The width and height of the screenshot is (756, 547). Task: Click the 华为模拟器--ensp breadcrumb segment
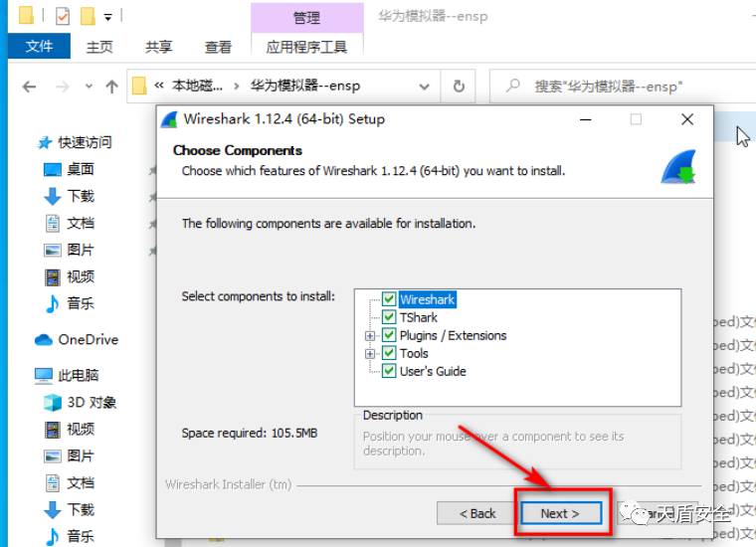304,86
